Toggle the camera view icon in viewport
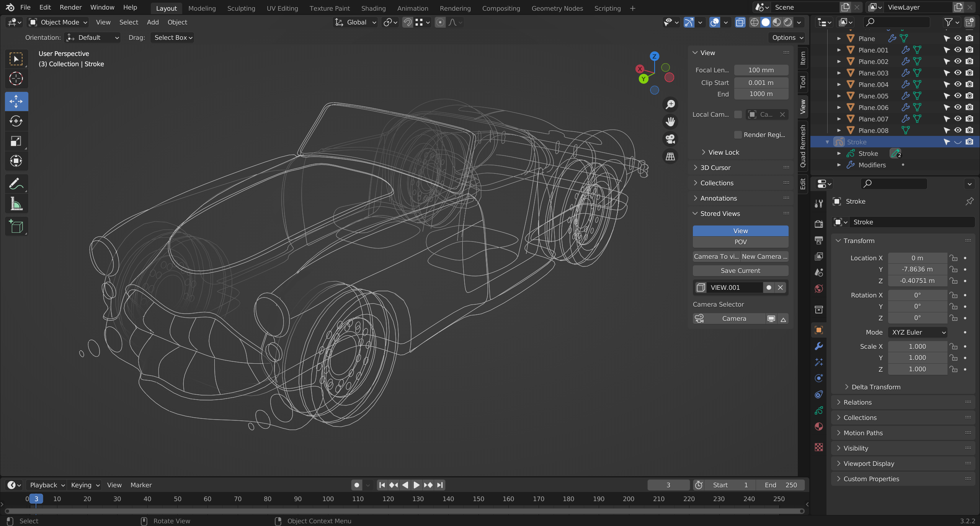Screen dimensions: 980x526 (670, 139)
